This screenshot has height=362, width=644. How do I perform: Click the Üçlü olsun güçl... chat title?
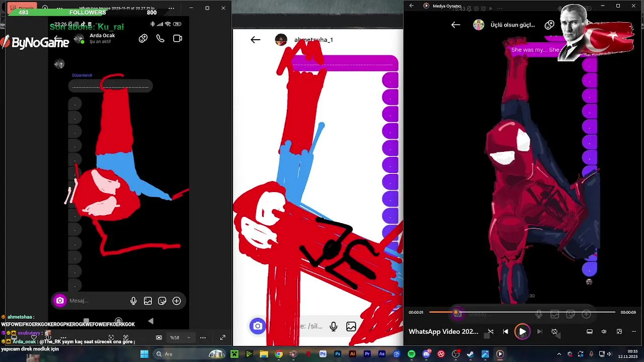pos(513,25)
